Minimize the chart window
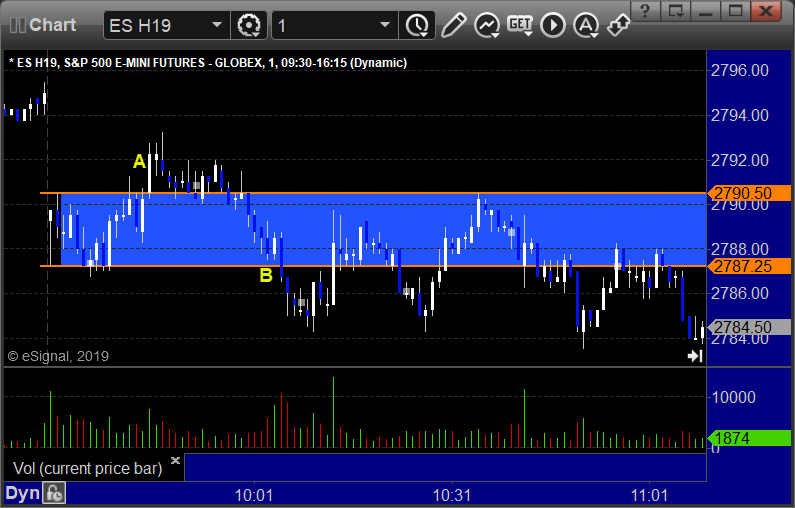The width and height of the screenshot is (795, 508). [x=706, y=11]
